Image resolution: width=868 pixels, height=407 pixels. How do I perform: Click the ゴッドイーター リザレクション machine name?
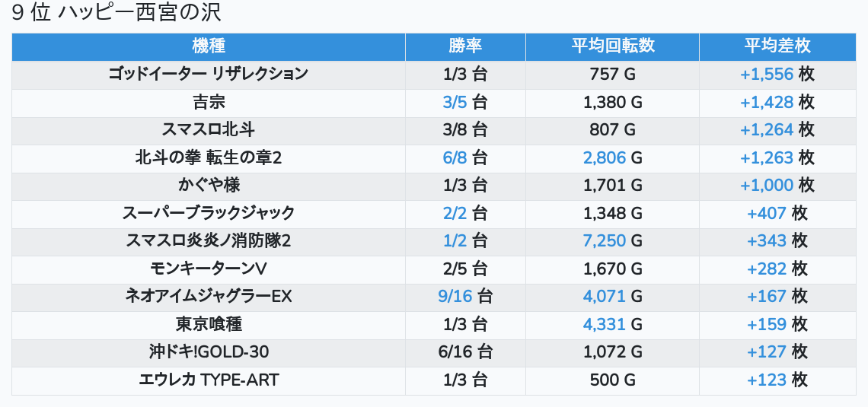click(209, 75)
